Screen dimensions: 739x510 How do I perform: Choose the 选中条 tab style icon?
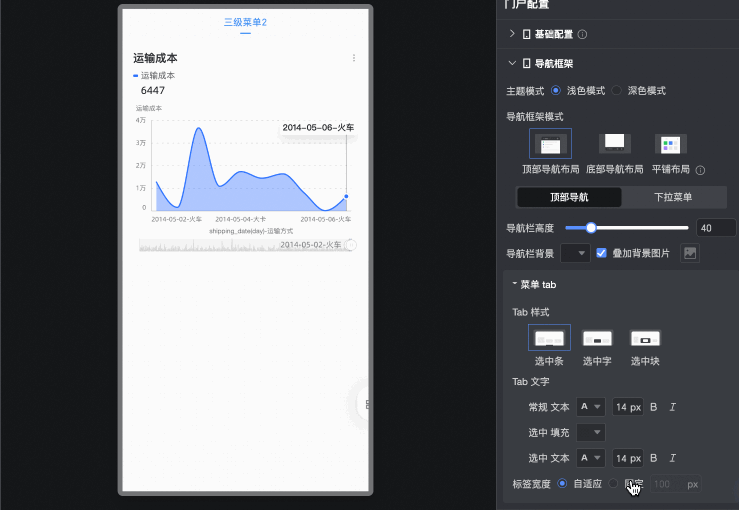tap(549, 338)
